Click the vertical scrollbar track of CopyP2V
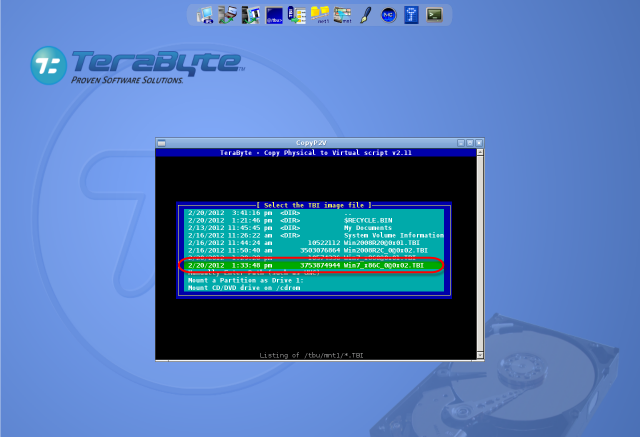Screen dimensions: 640x437 click(x=480, y=254)
